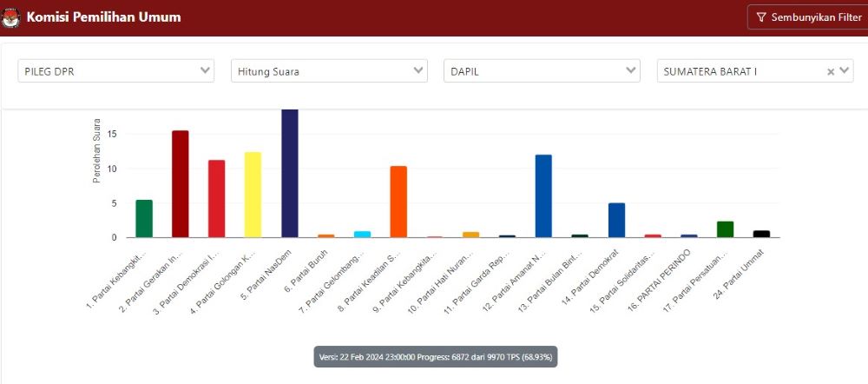
Task: Click the chevron arrow of SUMATERA BARAT I
Action: tap(845, 71)
